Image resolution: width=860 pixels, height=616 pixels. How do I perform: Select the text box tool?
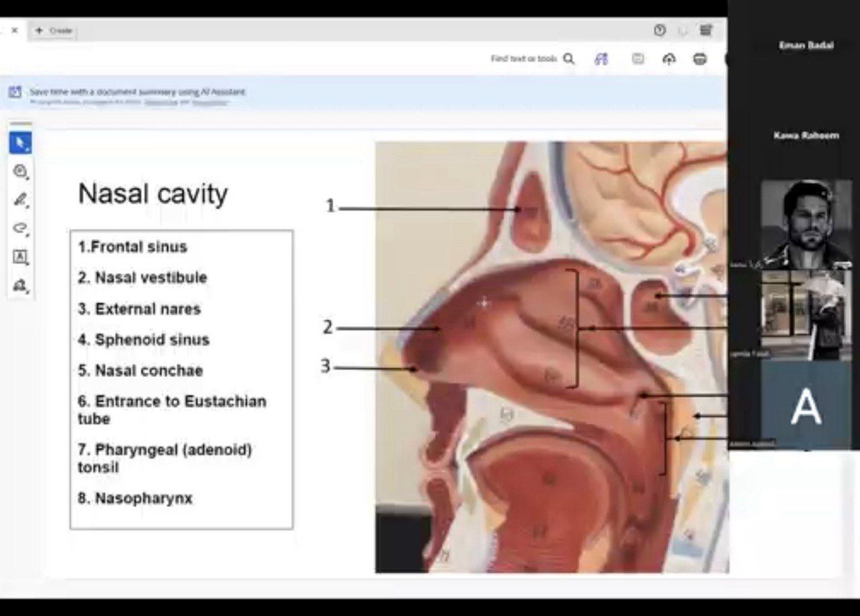[x=20, y=257]
